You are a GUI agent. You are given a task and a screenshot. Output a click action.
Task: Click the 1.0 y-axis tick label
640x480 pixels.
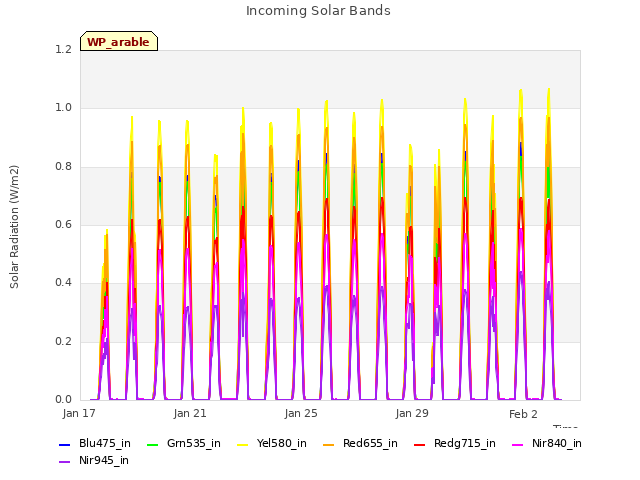tap(63, 108)
